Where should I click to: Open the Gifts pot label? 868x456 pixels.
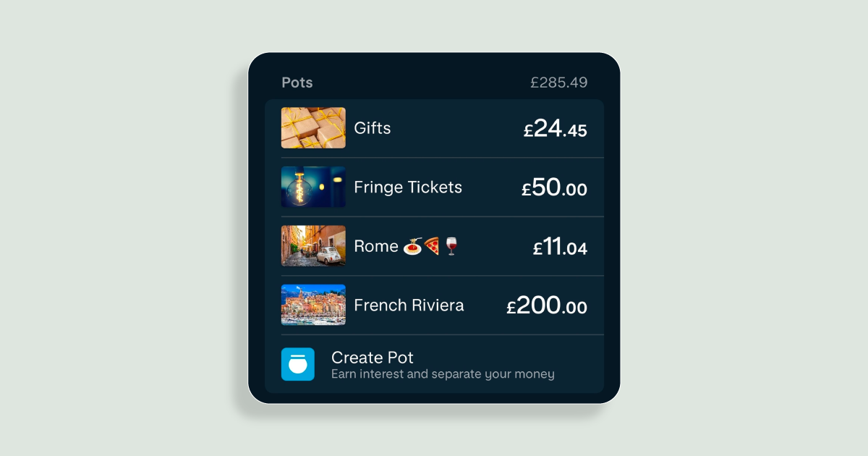(x=373, y=128)
